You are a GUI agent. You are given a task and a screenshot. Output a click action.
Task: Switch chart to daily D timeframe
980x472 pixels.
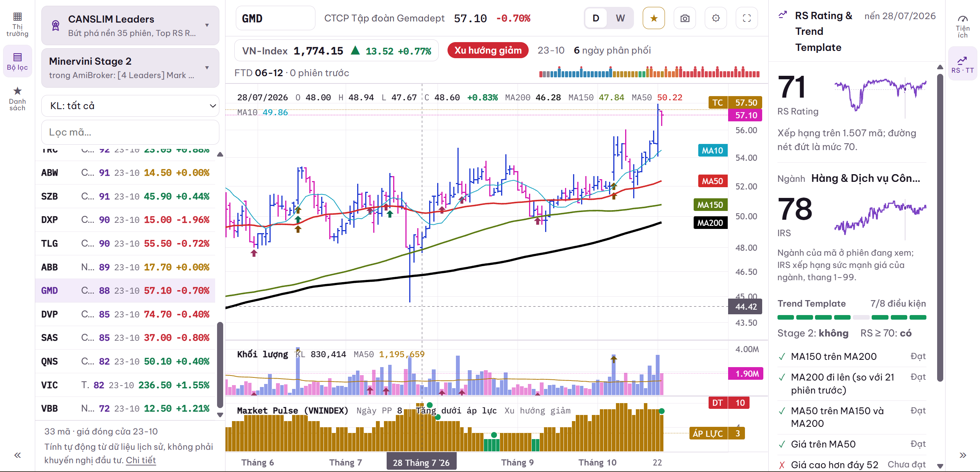coord(596,18)
